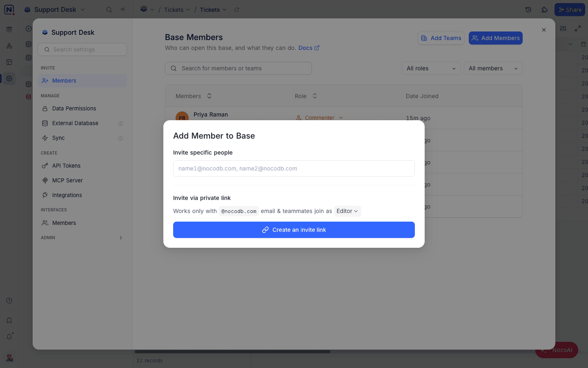588x368 pixels.
Task: Select the settings gear in the left rail
Action: [9, 79]
